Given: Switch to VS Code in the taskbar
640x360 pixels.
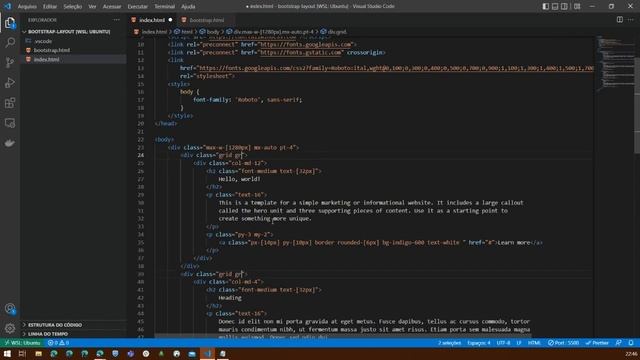Looking at the screenshot, I should click(207, 353).
